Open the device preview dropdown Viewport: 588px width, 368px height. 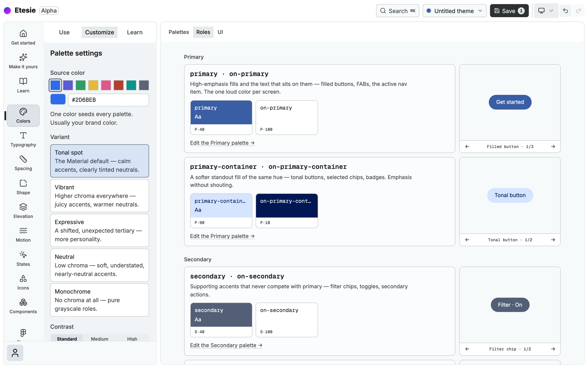pos(546,11)
